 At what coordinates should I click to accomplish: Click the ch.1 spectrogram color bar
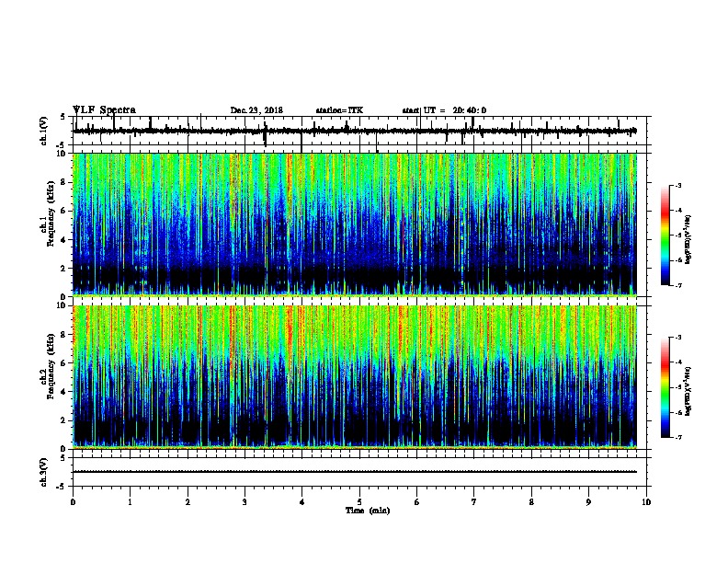pos(665,236)
